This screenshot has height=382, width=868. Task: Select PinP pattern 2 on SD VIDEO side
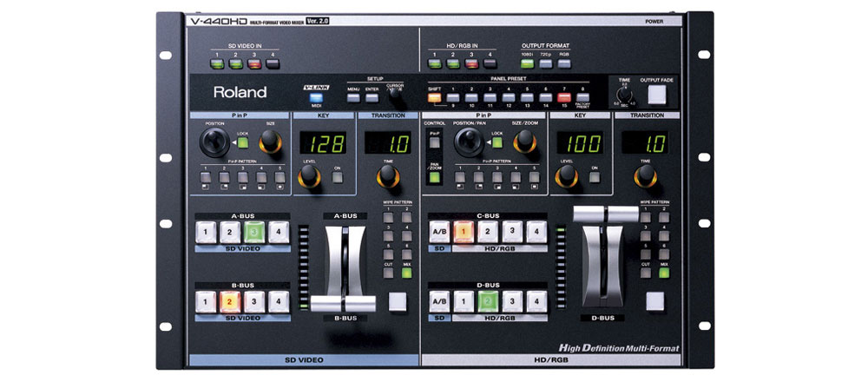coord(224,177)
